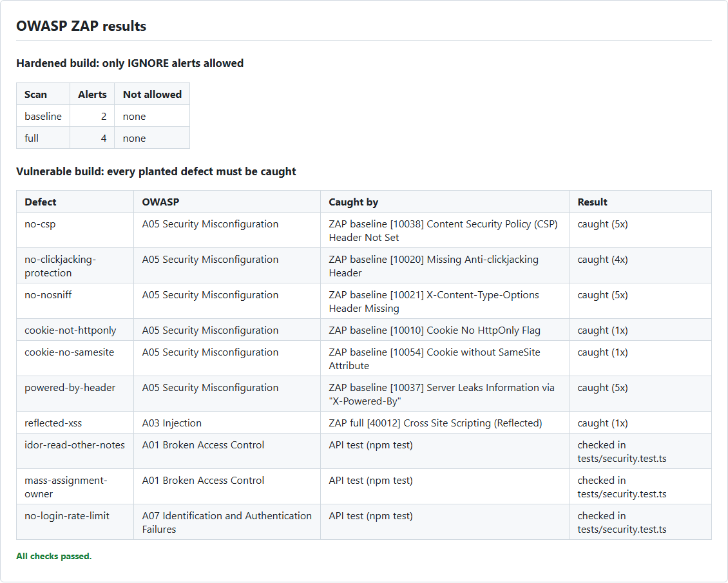Click 'checked in tests/security.test.ts' for no-login-rate-limit

pos(640,522)
